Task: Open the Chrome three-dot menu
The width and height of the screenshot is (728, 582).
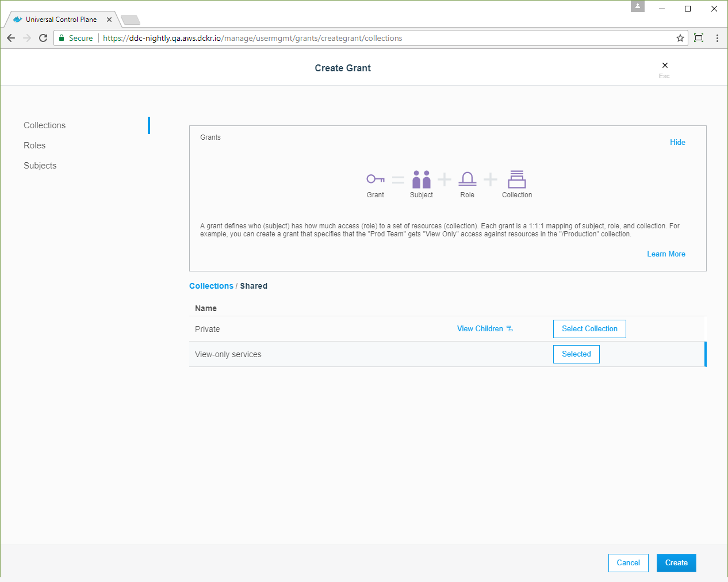Action: point(717,38)
